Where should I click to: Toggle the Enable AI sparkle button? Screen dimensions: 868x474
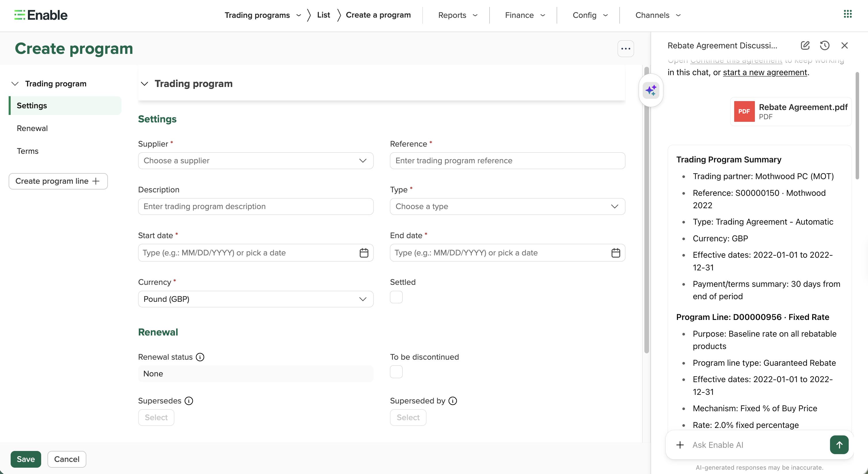click(x=651, y=90)
